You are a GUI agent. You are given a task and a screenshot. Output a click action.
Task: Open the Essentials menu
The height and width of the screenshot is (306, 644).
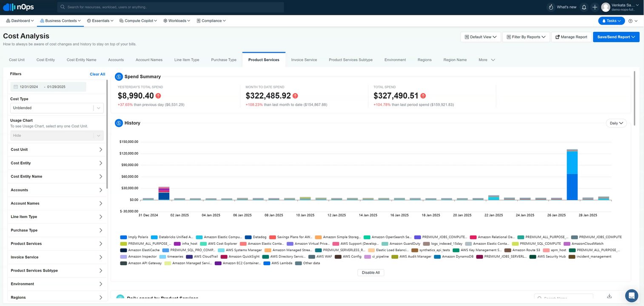click(100, 21)
